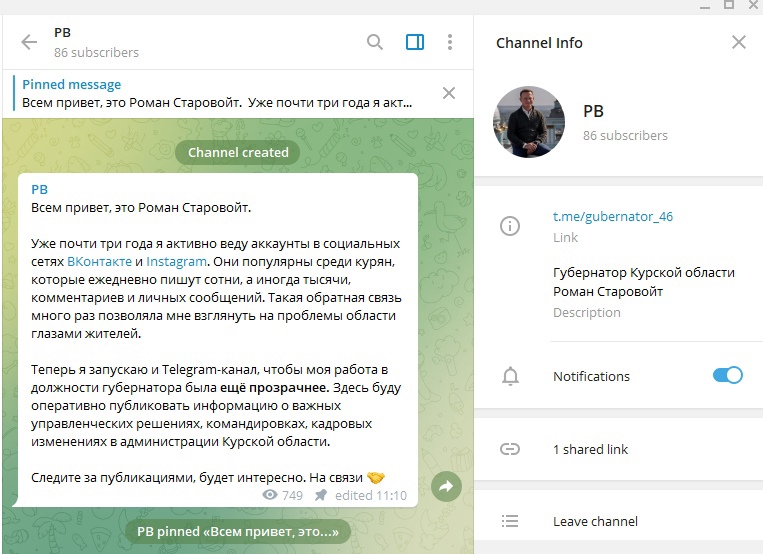This screenshot has width=763, height=554.
Task: Click the list icon next to Leave channel
Action: (510, 521)
